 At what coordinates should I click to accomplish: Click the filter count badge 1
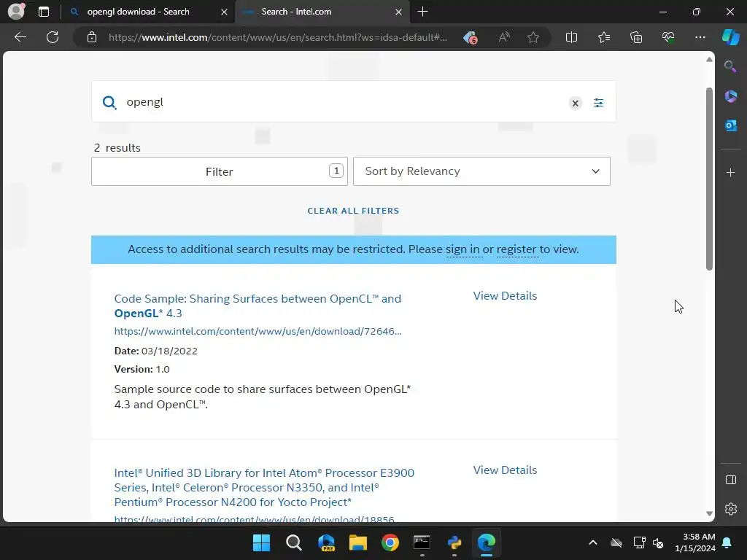click(336, 171)
